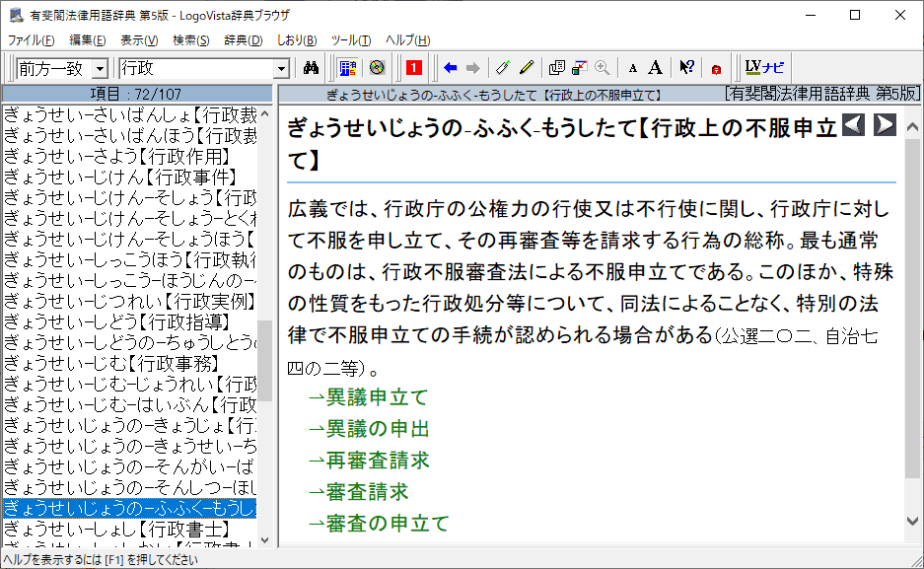Open the しおり(B) menu
924x569 pixels.
(296, 40)
